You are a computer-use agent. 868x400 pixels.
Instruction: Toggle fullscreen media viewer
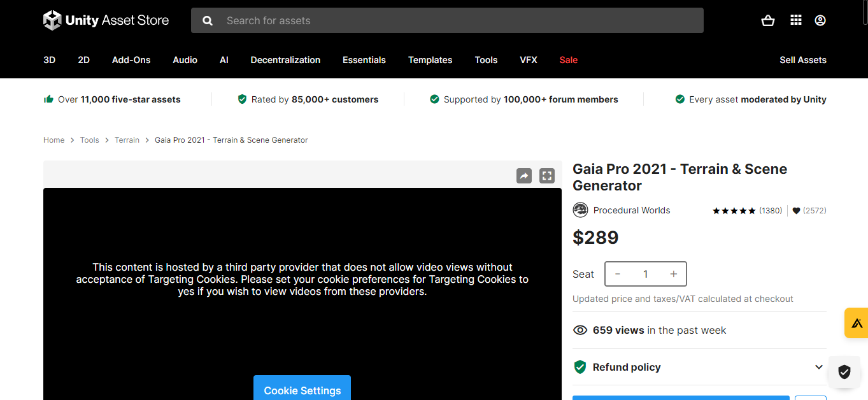[547, 176]
